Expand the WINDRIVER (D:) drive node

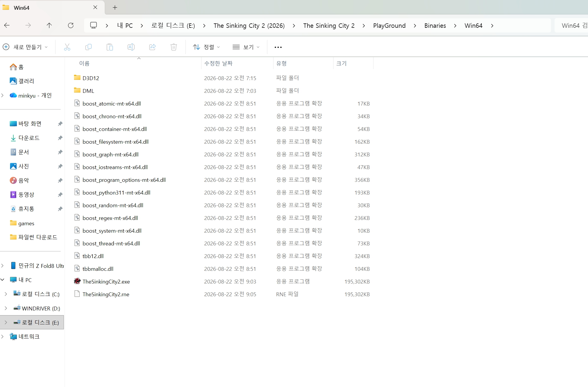tap(6, 308)
